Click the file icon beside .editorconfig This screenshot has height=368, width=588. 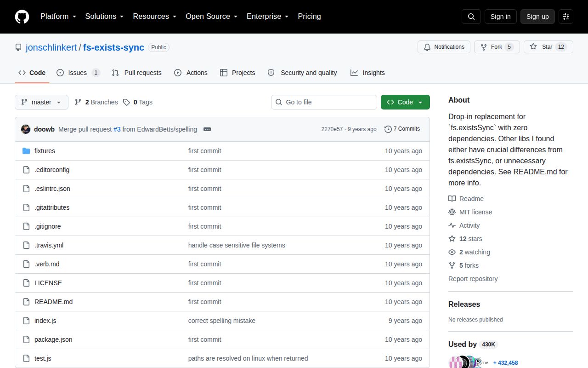click(26, 170)
